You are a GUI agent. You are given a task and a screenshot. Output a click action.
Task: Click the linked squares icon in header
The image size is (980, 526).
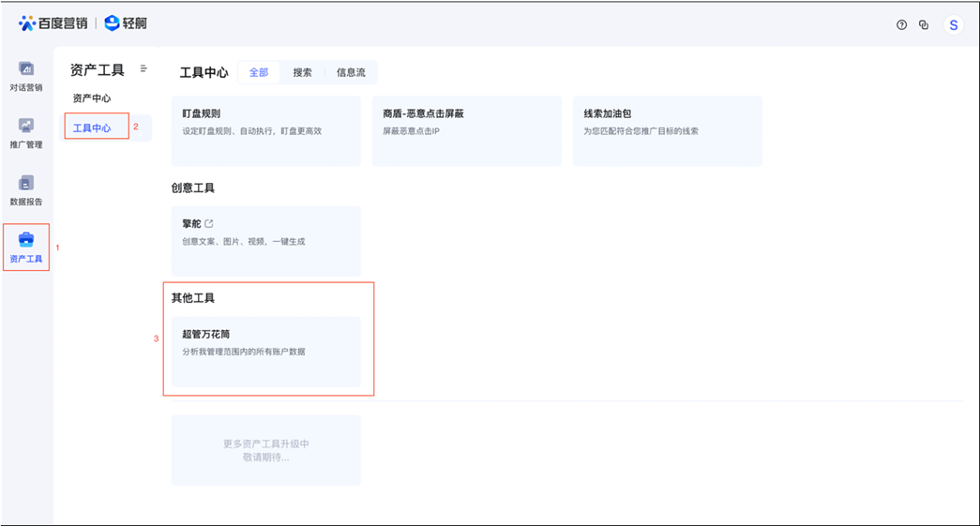coord(924,25)
